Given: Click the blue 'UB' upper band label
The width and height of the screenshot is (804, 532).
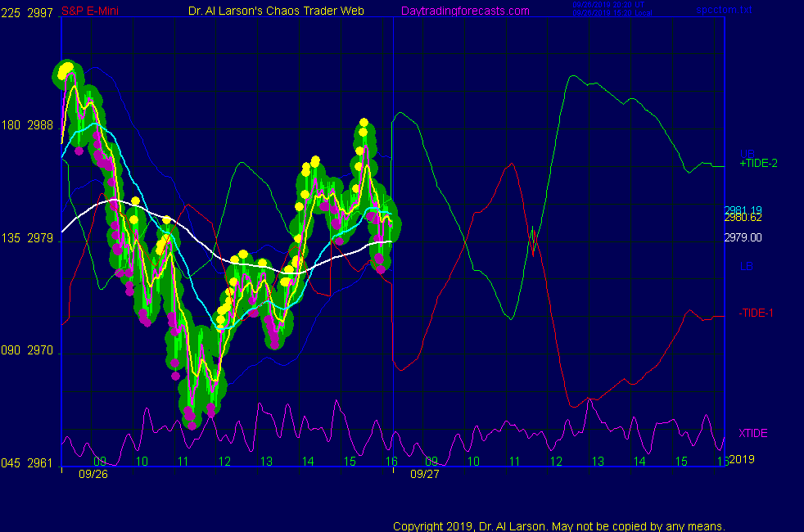Looking at the screenshot, I should tap(747, 154).
